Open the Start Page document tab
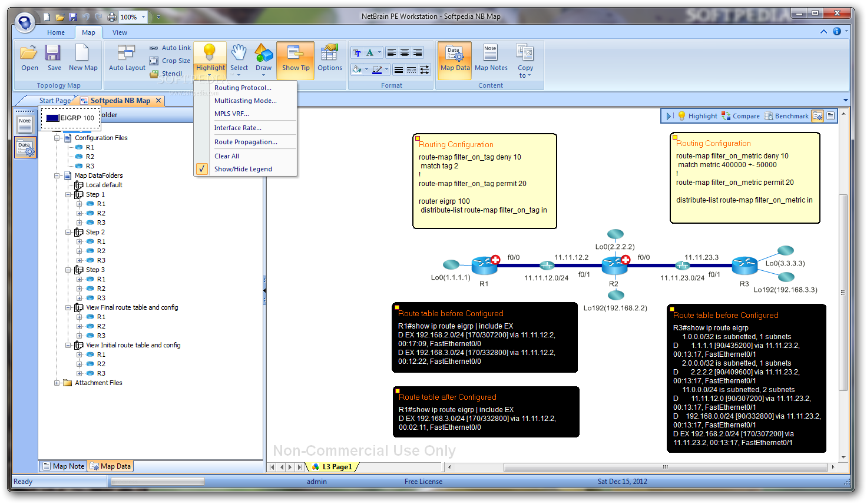This screenshot has width=867, height=504. (x=54, y=101)
